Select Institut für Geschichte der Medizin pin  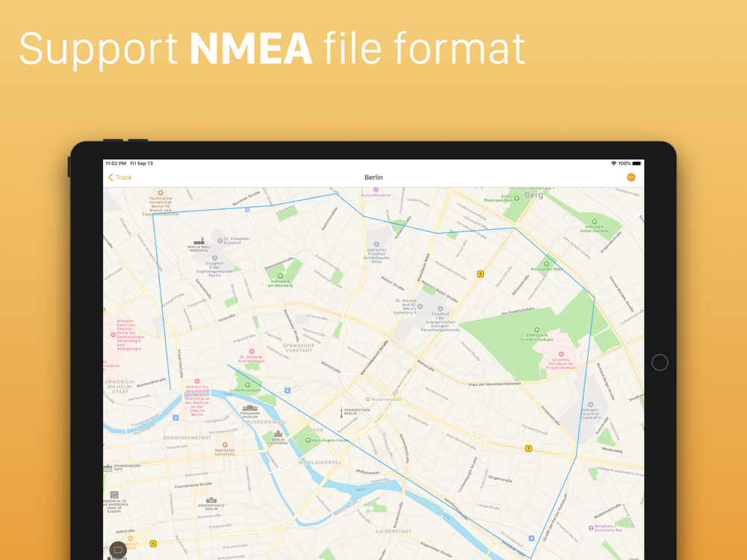(196, 382)
